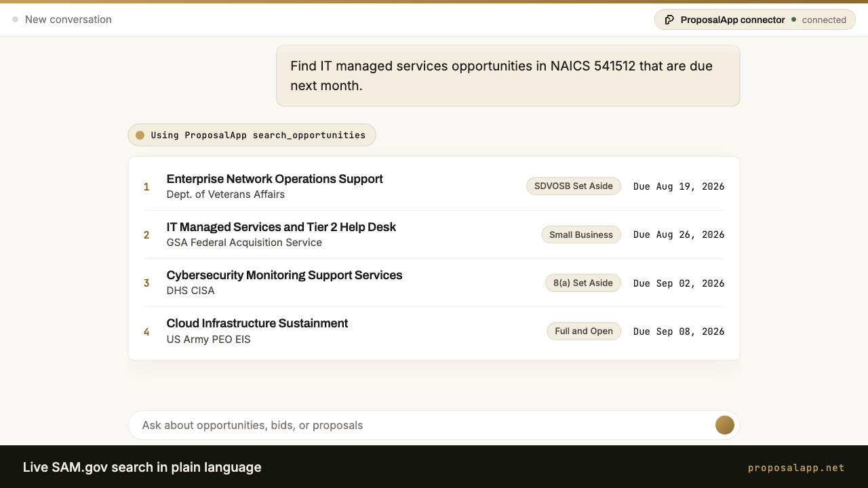
Task: Click the user message about NAICS 541512
Action: [508, 76]
